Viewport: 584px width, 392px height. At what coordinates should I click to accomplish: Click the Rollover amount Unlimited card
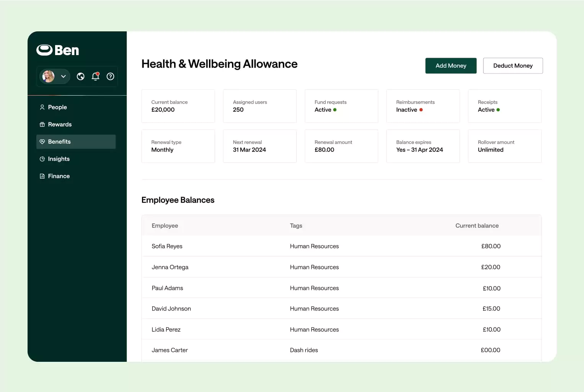pos(505,146)
